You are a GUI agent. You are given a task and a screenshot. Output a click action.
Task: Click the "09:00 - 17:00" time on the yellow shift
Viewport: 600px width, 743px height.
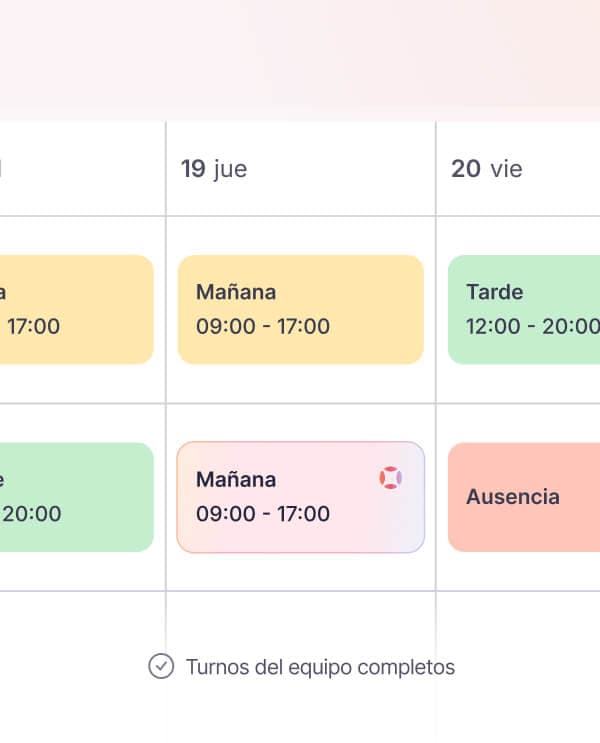(263, 326)
